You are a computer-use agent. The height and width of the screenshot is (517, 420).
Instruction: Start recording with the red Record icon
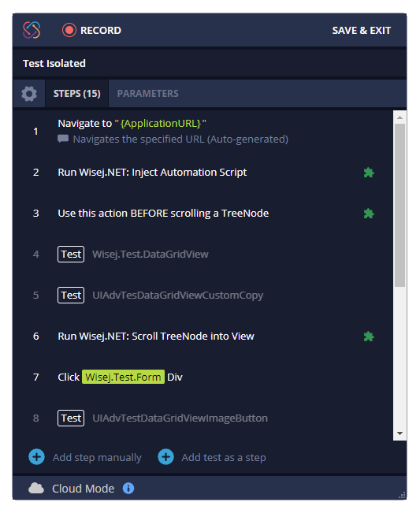click(69, 30)
